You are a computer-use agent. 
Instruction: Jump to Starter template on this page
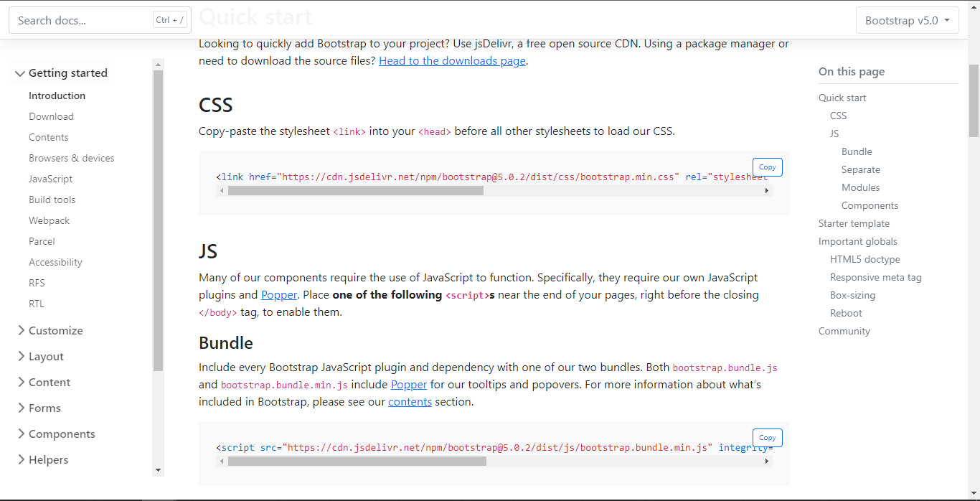[x=854, y=223]
